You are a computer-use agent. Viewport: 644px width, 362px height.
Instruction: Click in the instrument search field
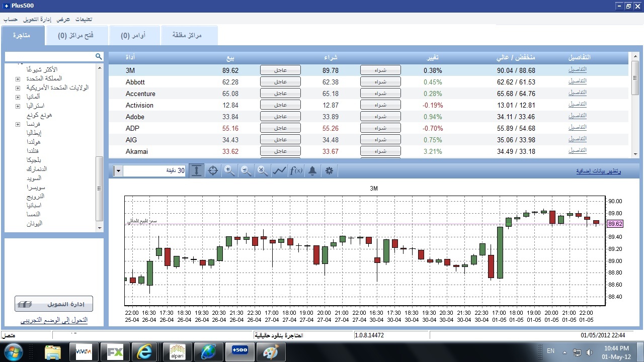[x=50, y=56]
